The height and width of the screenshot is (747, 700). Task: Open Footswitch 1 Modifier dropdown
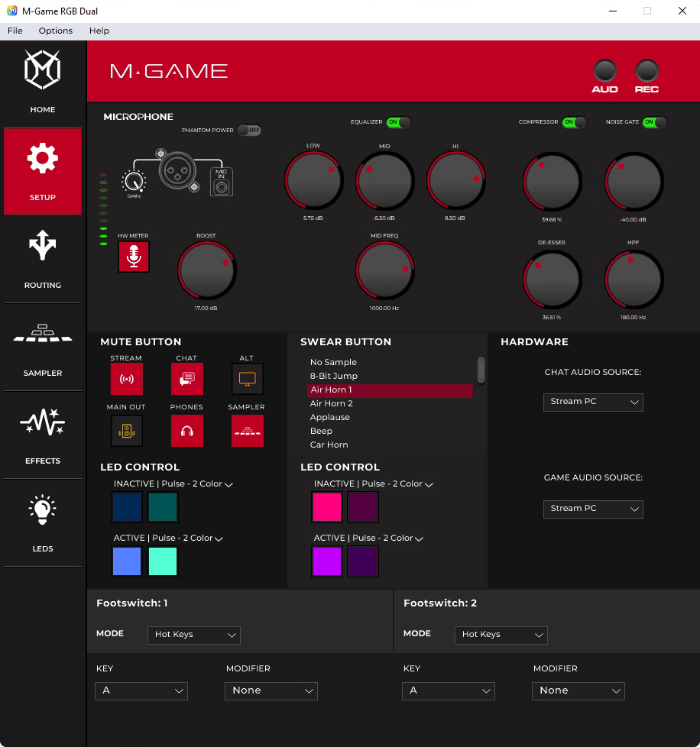click(x=271, y=690)
